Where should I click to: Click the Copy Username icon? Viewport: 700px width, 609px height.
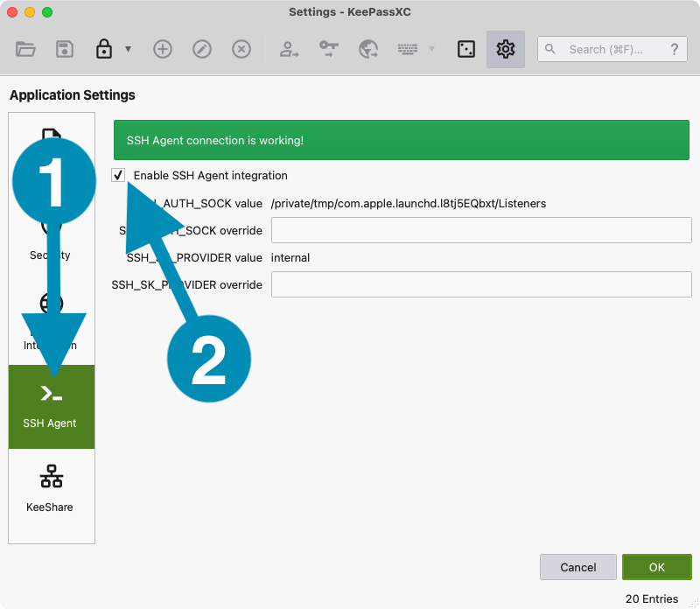tap(289, 49)
